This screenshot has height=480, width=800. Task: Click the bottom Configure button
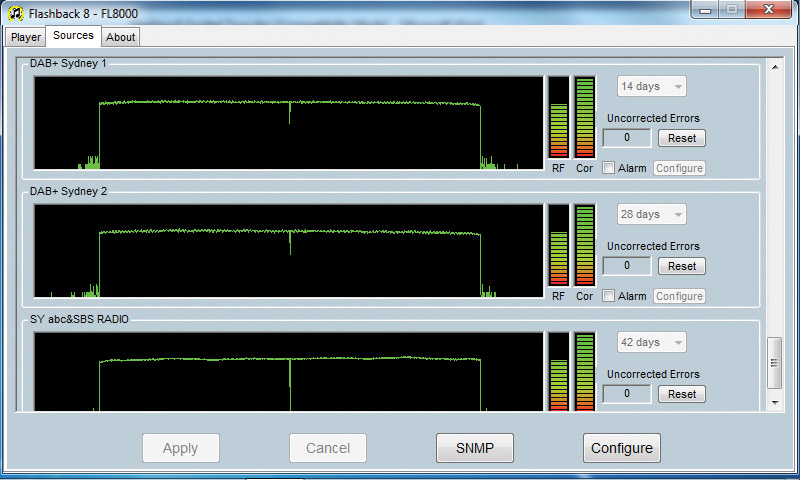(621, 448)
